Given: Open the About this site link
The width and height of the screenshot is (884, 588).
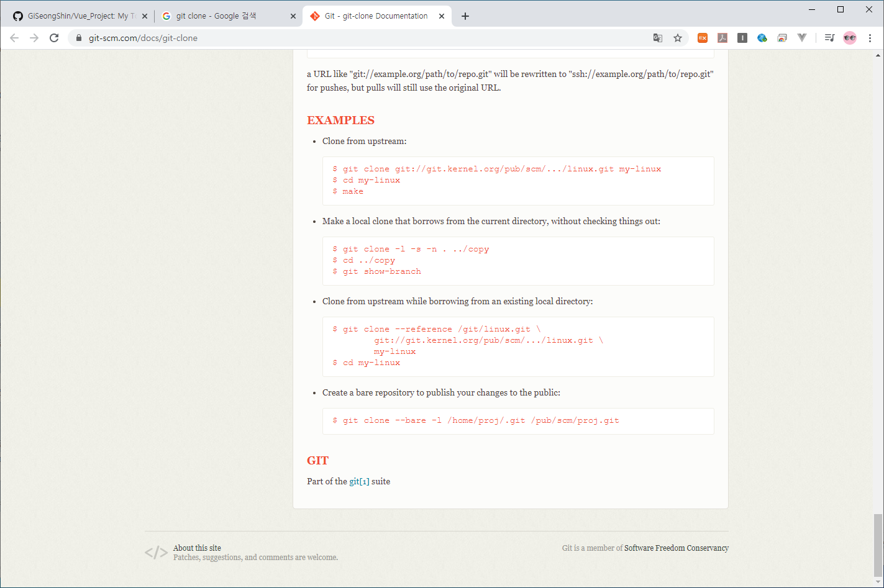Looking at the screenshot, I should pos(197,548).
